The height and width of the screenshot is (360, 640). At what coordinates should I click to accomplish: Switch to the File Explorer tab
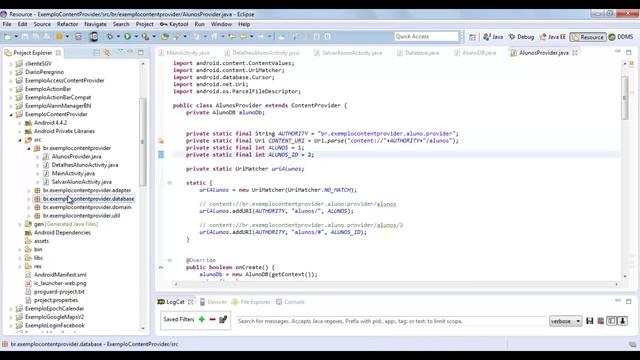click(251, 302)
